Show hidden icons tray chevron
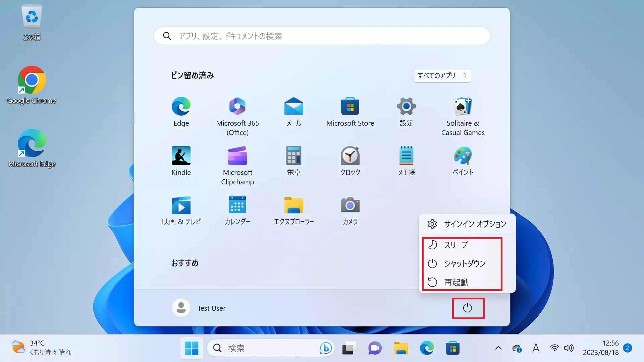644x362 pixels. 498,348
